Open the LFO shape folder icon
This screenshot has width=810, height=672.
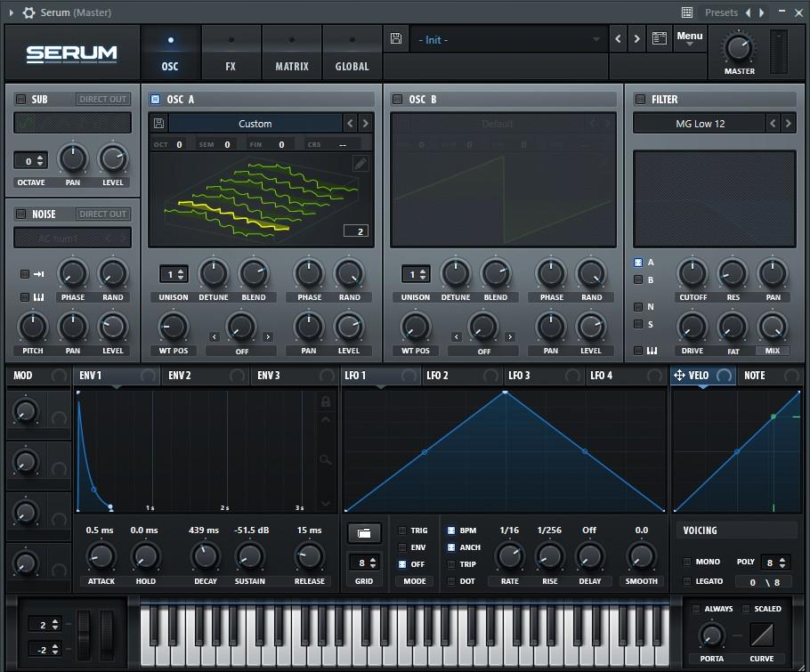point(364,532)
